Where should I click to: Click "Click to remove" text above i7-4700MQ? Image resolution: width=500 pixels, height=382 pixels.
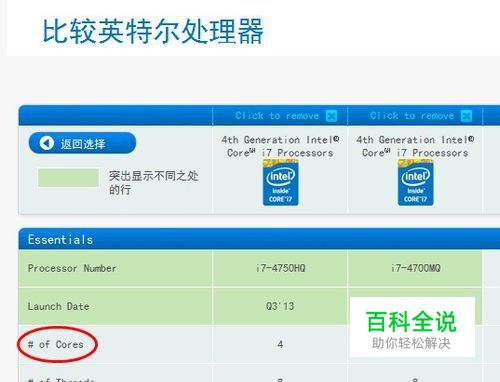412,116
